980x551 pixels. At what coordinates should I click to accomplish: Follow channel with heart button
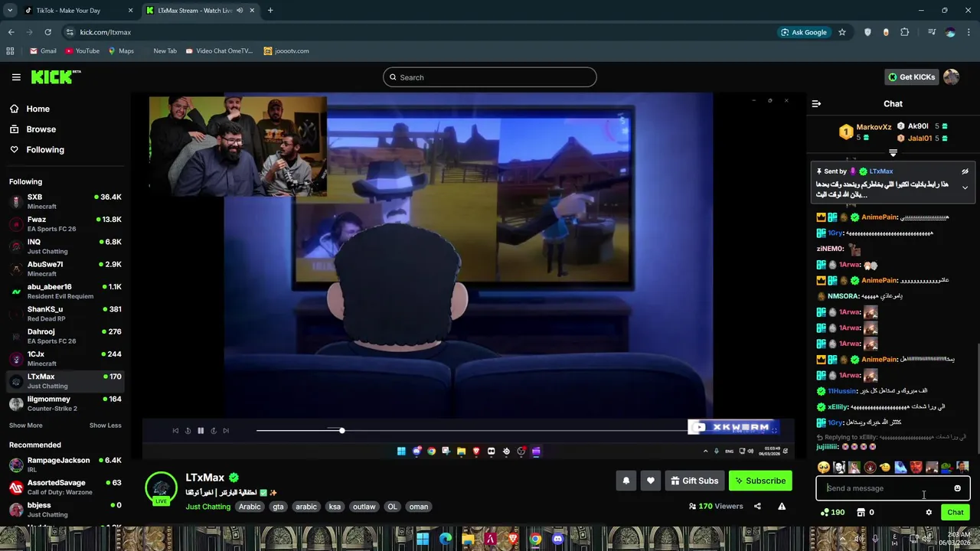click(650, 481)
